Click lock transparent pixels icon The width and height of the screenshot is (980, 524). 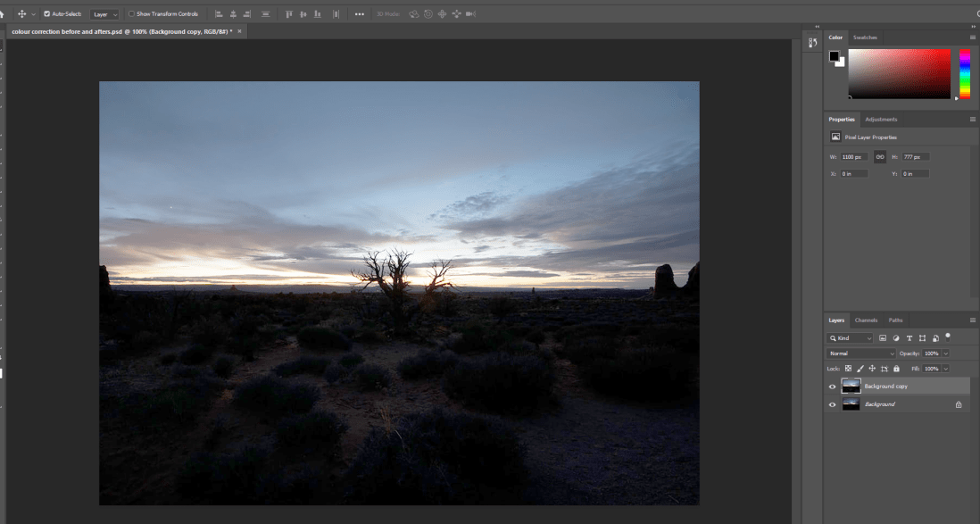[x=849, y=369]
